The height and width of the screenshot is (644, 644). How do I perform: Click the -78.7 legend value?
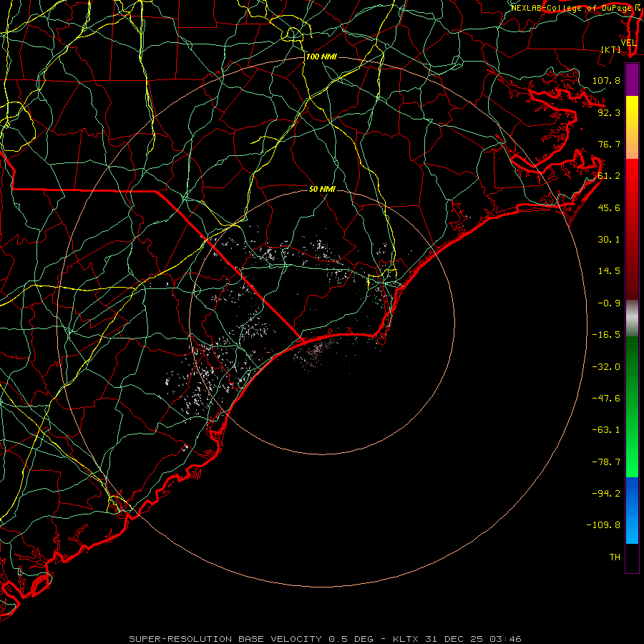[606, 462]
